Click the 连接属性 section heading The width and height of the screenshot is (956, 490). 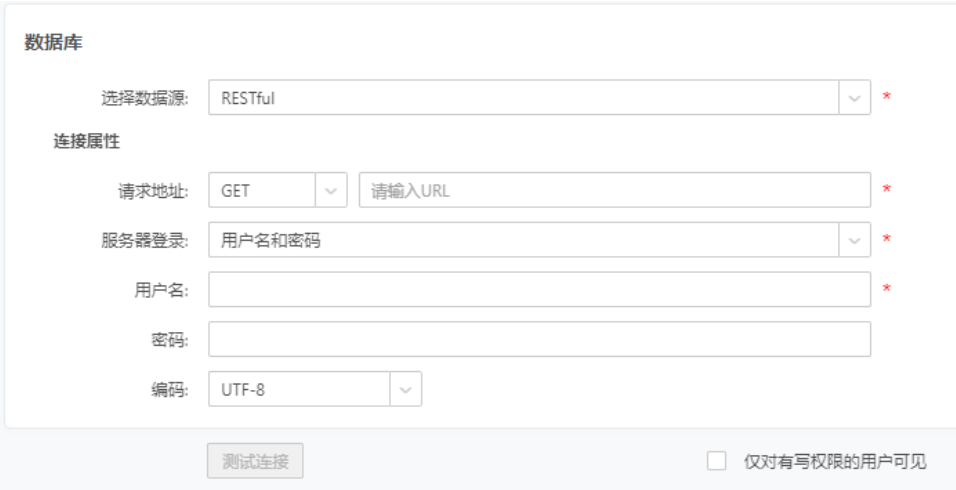[x=86, y=142]
